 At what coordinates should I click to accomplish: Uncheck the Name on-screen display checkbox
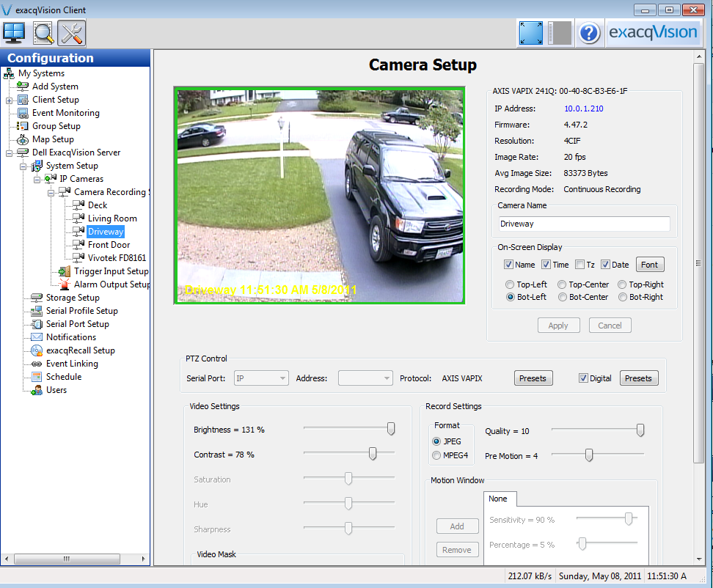pos(509,265)
